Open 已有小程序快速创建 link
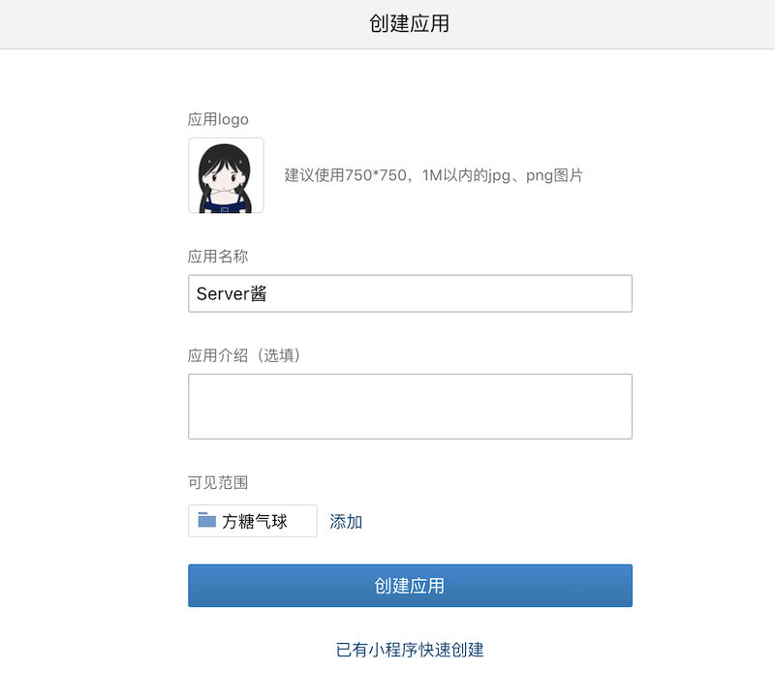 tap(410, 650)
